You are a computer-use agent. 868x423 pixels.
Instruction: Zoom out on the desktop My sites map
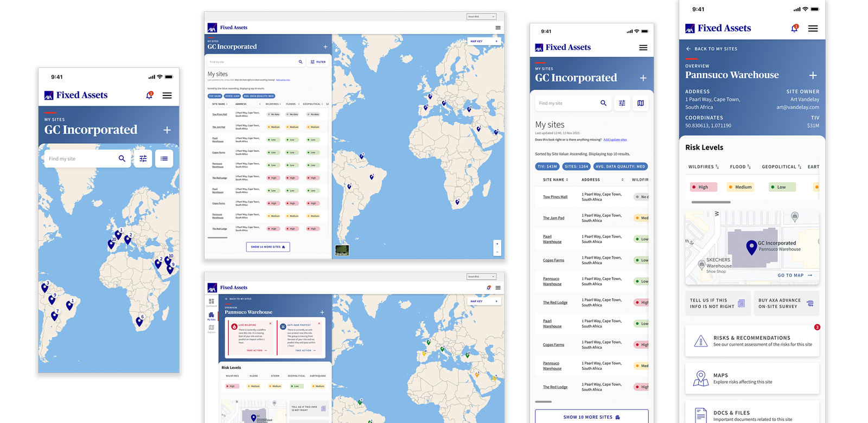(497, 252)
